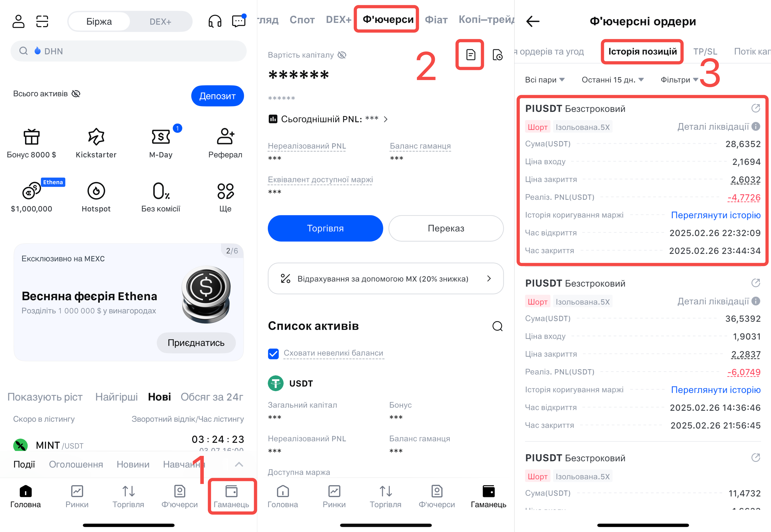Open the Всі пари dropdown

coord(545,80)
